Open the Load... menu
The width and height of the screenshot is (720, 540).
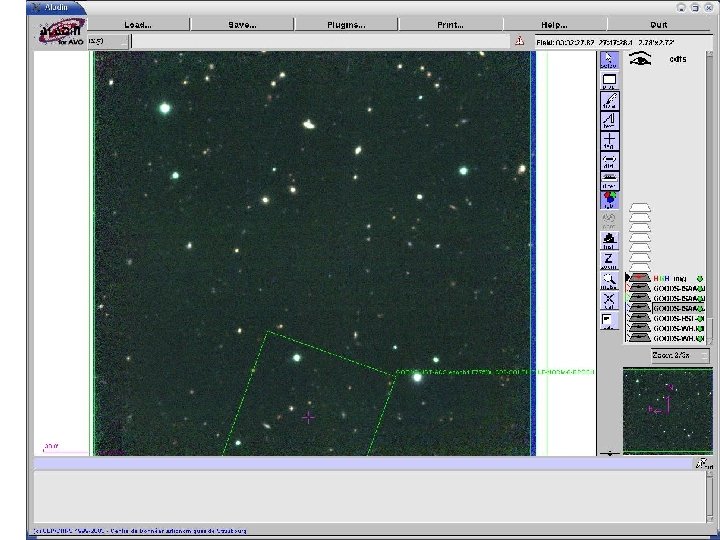tap(138, 25)
